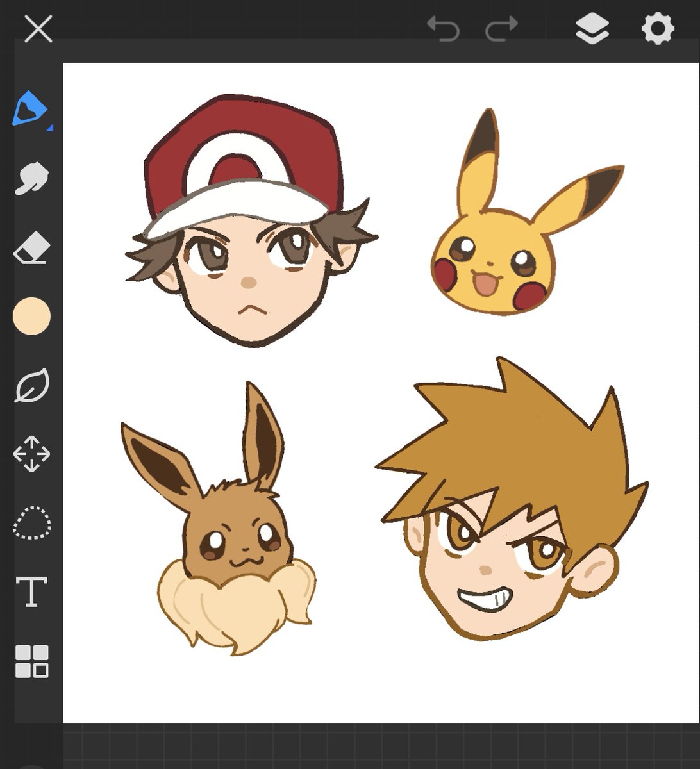This screenshot has width=700, height=769.
Task: Select the Eraser tool
Action: point(31,248)
